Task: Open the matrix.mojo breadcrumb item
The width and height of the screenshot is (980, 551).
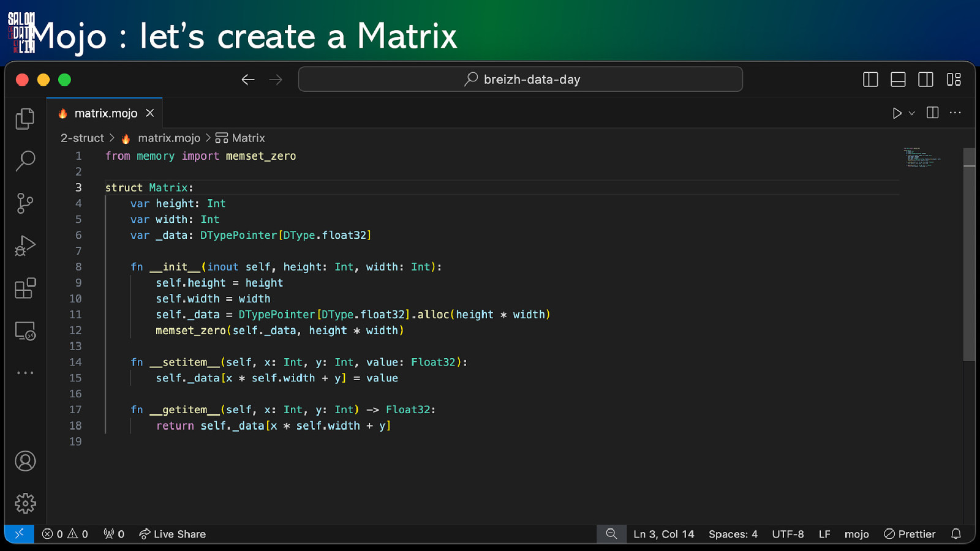Action: (162, 138)
